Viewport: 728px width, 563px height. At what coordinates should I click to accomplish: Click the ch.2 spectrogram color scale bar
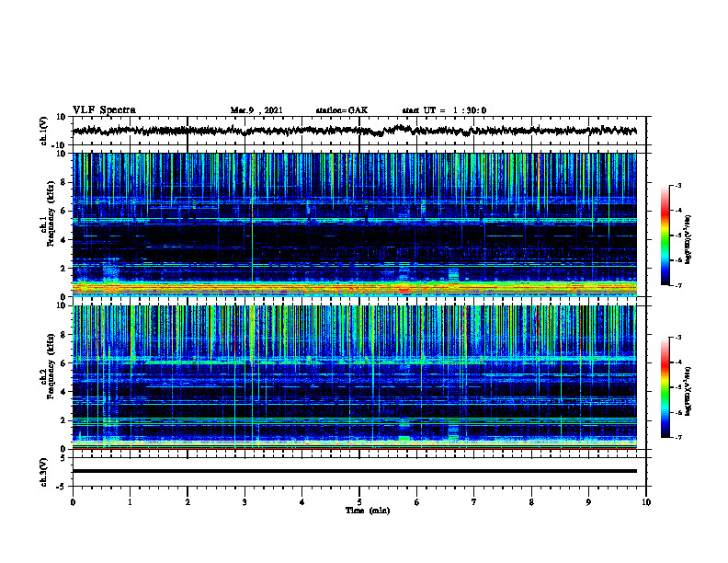665,387
